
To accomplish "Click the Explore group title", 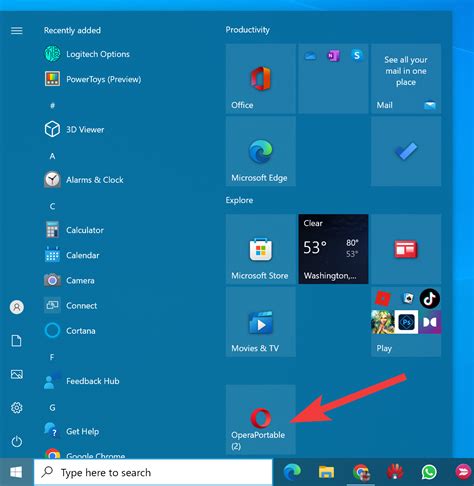I will coord(239,200).
